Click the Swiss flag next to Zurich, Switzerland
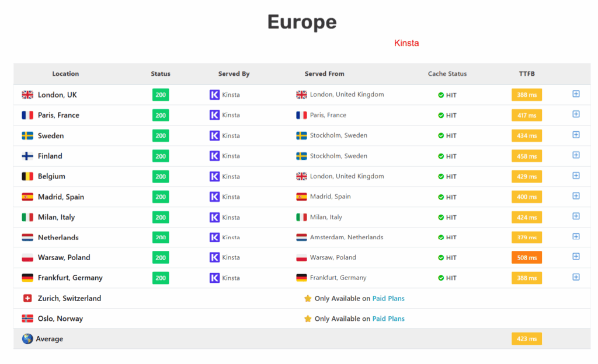The image size is (598, 364). 27,298
